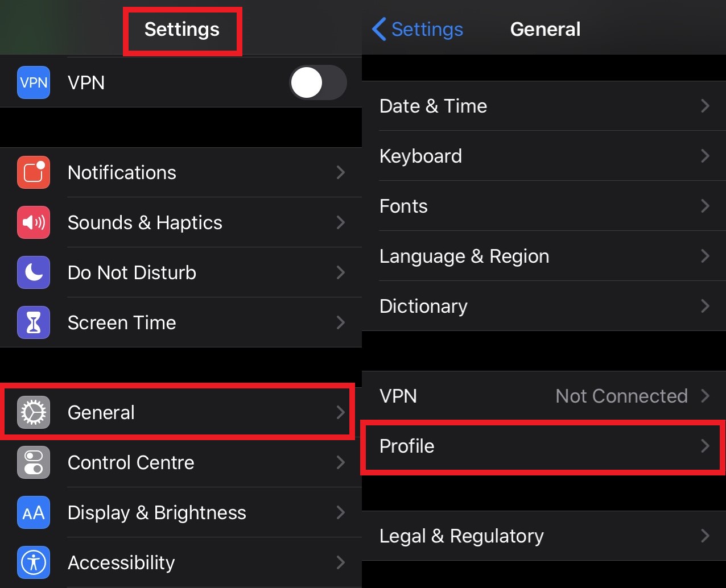Expand the Profile row chevron

705,446
